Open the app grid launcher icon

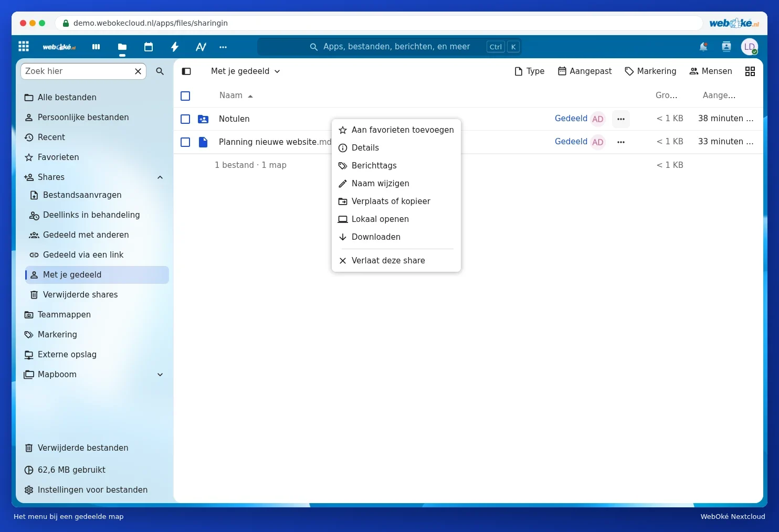(x=24, y=47)
